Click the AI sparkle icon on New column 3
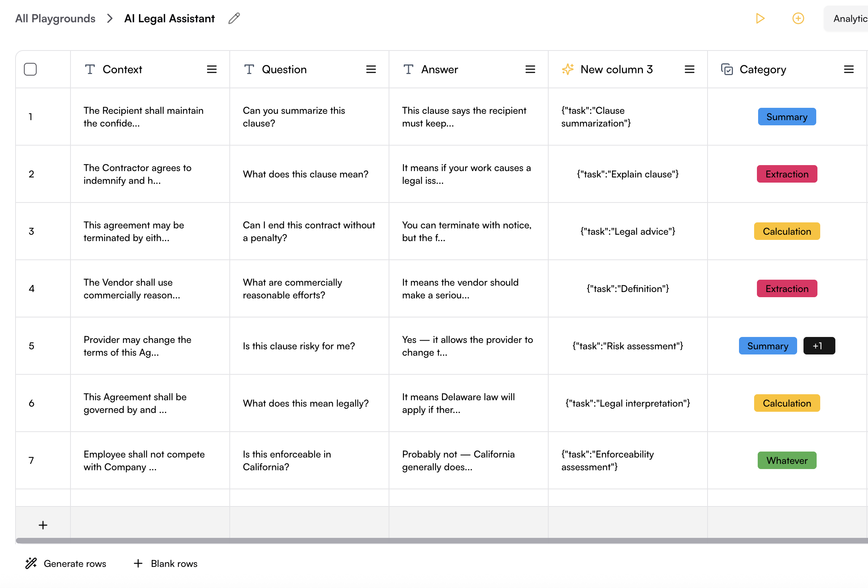This screenshot has height=588, width=868. 568,69
